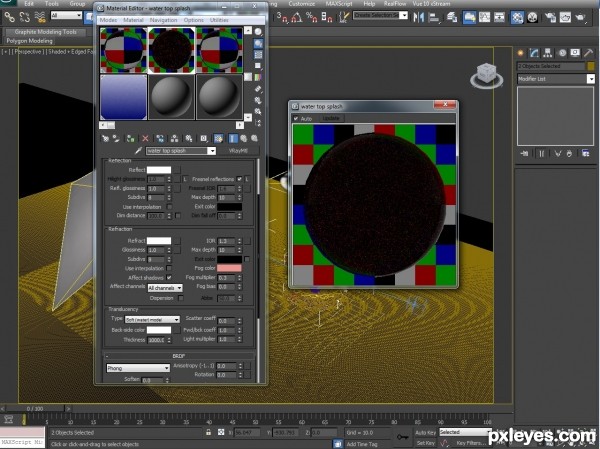600x449 pixels.
Task: Click Back-side color white swatch
Action: pyautogui.click(x=159, y=330)
